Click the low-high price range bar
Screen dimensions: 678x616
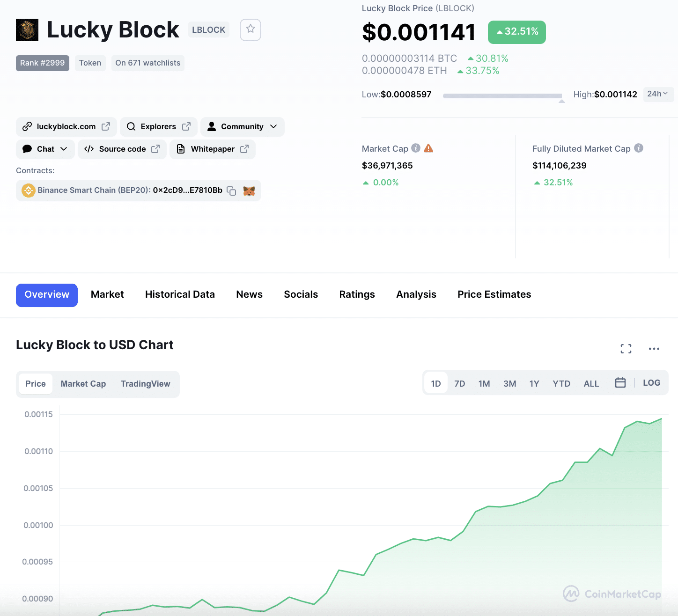click(502, 96)
